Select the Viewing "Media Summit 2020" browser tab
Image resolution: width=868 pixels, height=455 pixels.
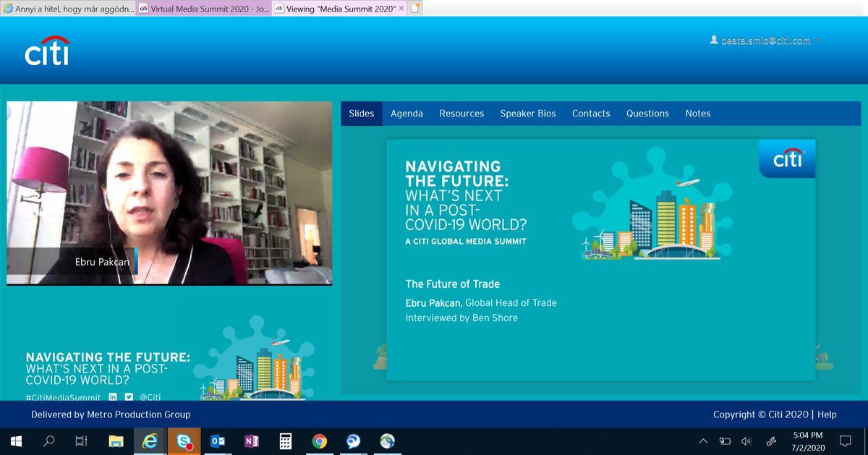339,9
